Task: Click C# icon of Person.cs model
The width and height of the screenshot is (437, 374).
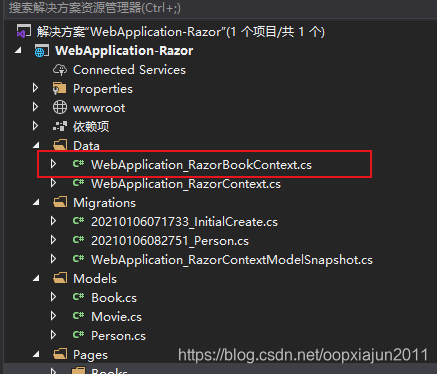Action: (x=78, y=335)
